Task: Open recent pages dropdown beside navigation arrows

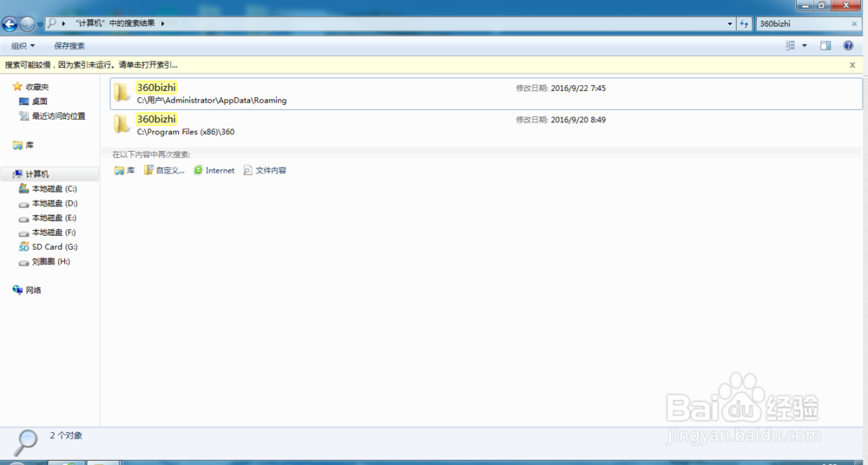Action: pyautogui.click(x=41, y=24)
